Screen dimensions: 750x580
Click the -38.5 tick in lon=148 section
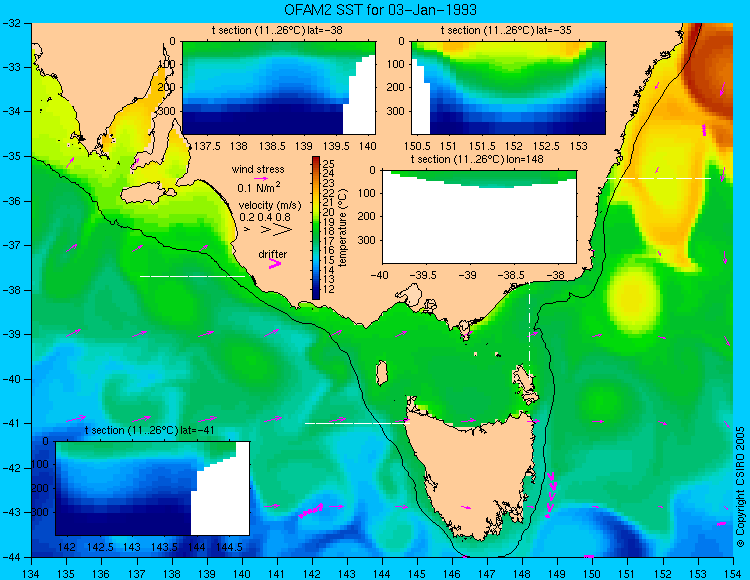[512, 275]
